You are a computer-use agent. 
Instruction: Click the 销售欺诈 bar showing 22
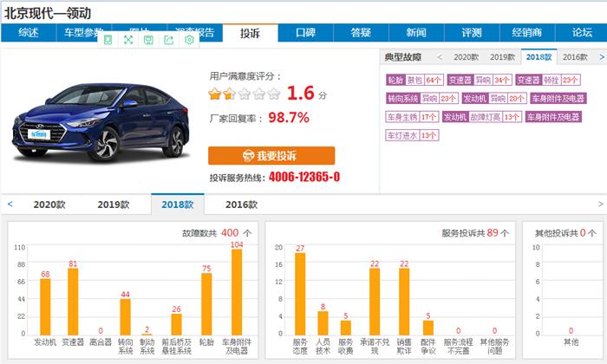click(x=404, y=302)
